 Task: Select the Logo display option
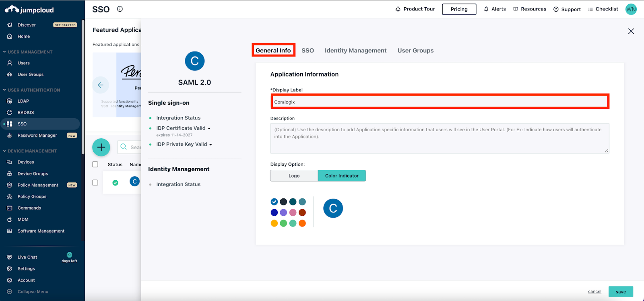click(294, 175)
